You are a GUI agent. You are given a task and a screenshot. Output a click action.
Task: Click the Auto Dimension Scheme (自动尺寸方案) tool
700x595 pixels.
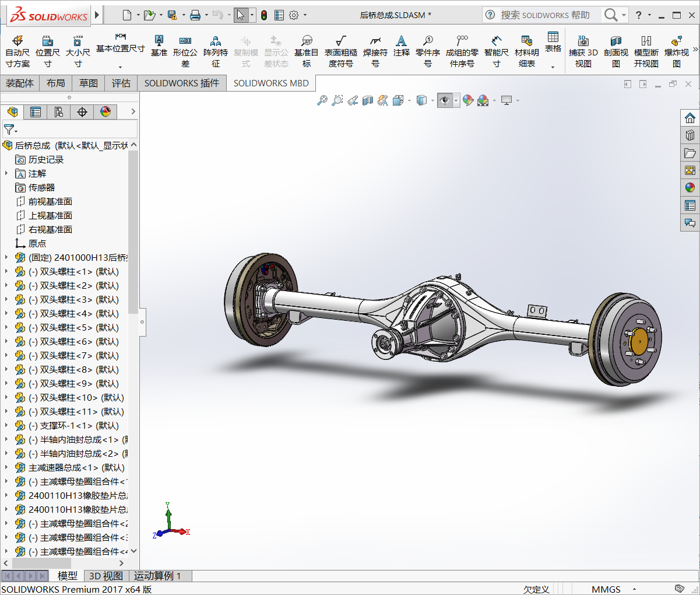pyautogui.click(x=17, y=51)
